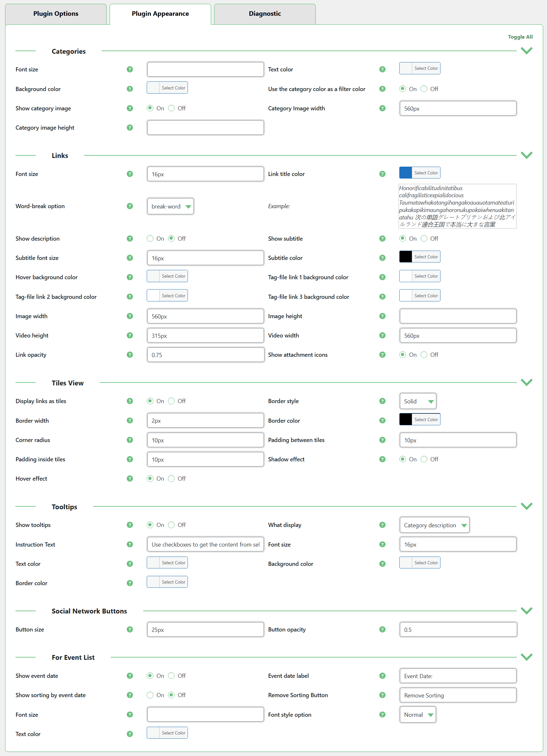Open the Diagnostic tab
This screenshot has width=547, height=756.
[x=265, y=14]
